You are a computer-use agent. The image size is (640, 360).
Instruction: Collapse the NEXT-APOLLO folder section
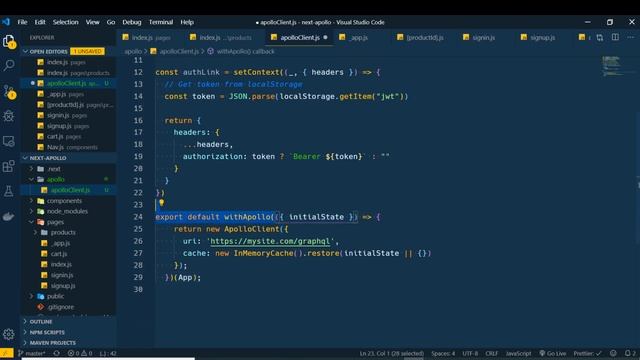(25, 158)
